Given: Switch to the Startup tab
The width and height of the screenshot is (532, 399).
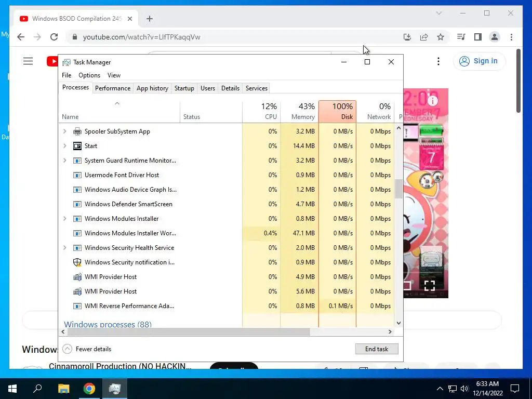Looking at the screenshot, I should tap(184, 88).
